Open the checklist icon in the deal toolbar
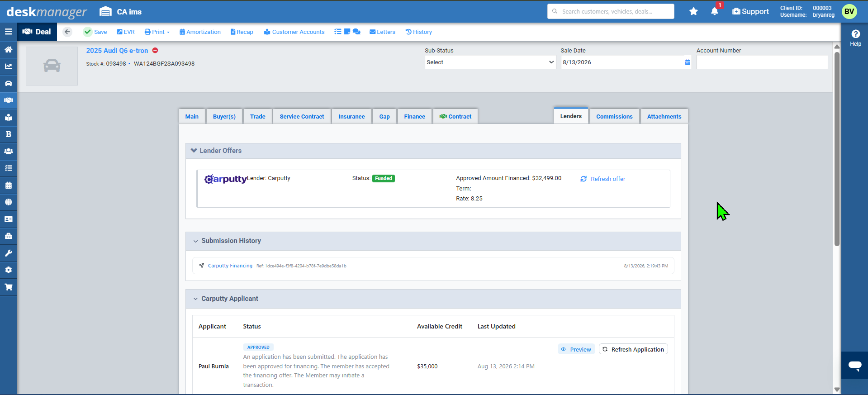 pyautogui.click(x=338, y=32)
